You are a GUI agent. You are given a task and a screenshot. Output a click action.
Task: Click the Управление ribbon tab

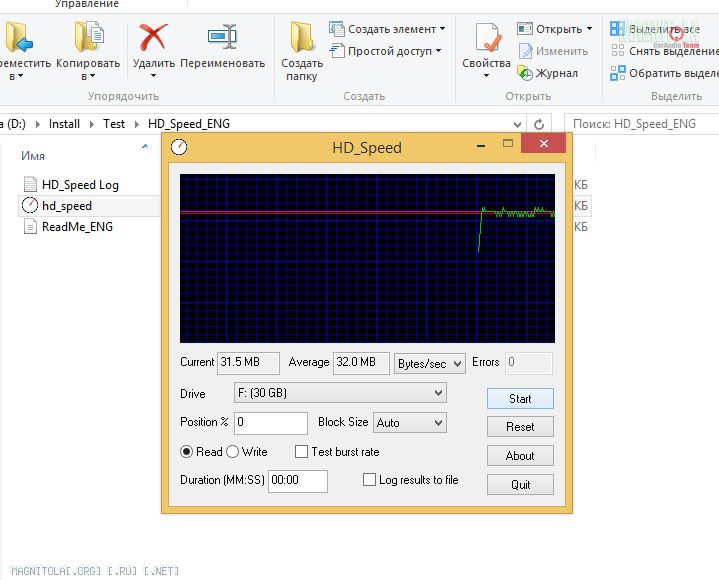(x=87, y=4)
